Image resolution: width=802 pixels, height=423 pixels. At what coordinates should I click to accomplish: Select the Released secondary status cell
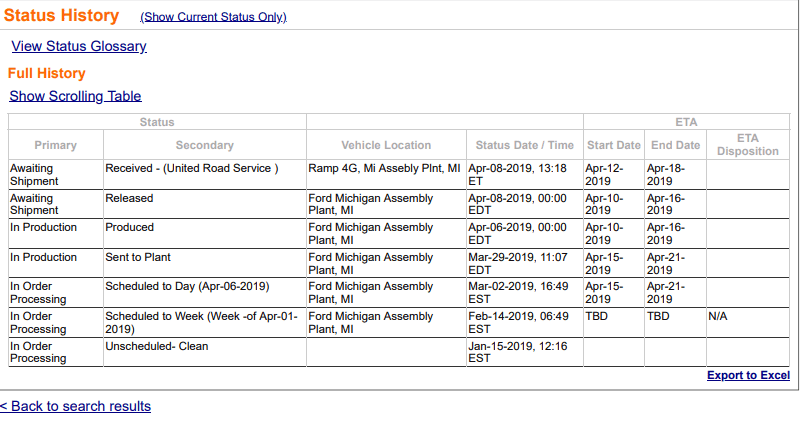pyautogui.click(x=205, y=204)
